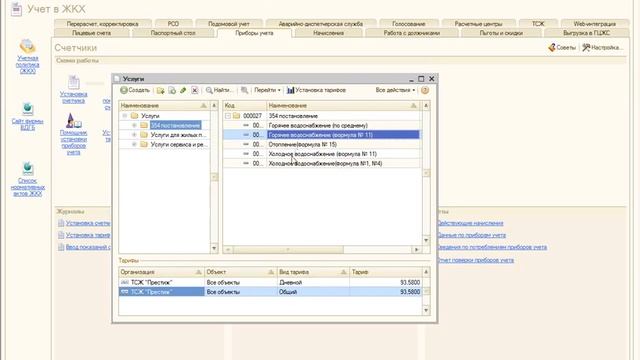This screenshot has width=640, height=360.
Task: Select Холодное водоснабжение(формула №1, №4) row
Action: coord(322,163)
